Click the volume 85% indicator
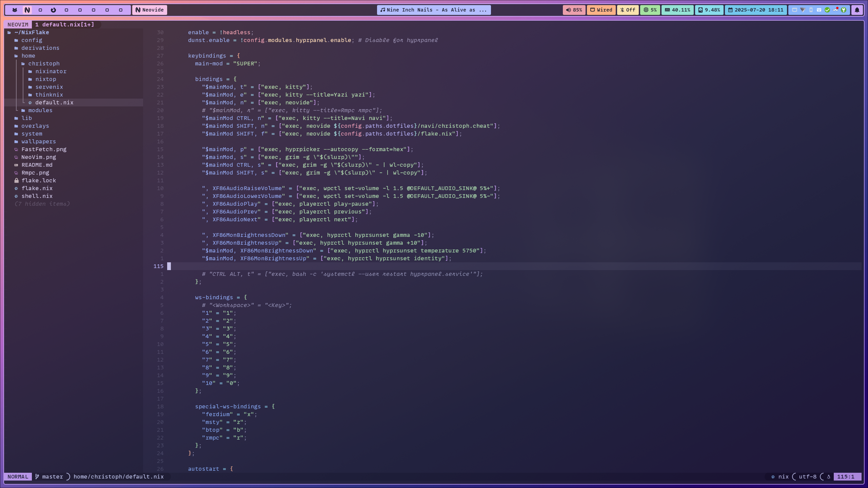This screenshot has height=488, width=868. (574, 10)
